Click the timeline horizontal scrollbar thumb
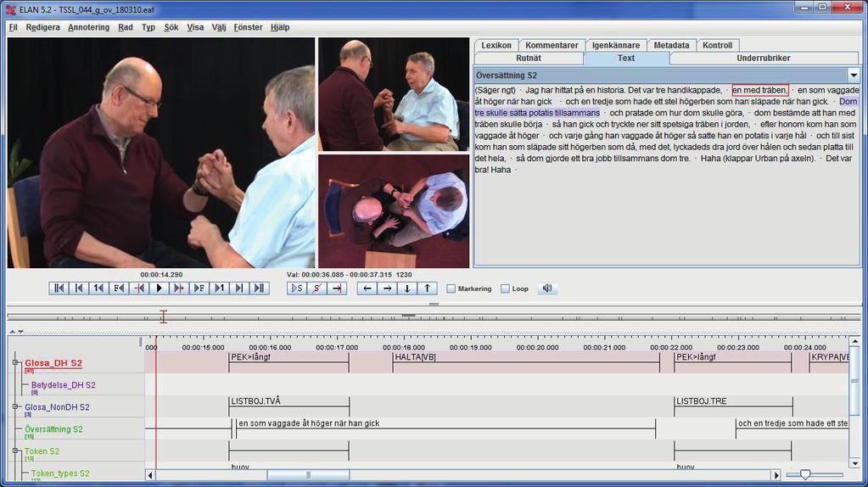The image size is (868, 487). (x=308, y=475)
